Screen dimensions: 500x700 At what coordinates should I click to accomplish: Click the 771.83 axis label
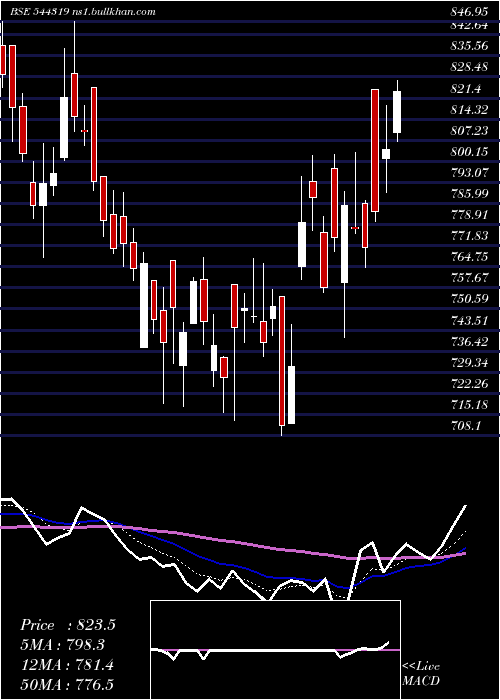click(469, 236)
